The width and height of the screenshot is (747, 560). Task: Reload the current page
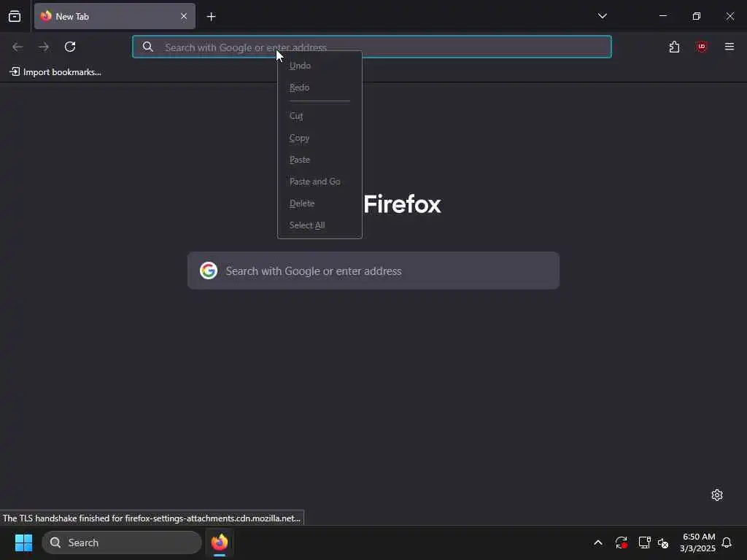(x=70, y=47)
